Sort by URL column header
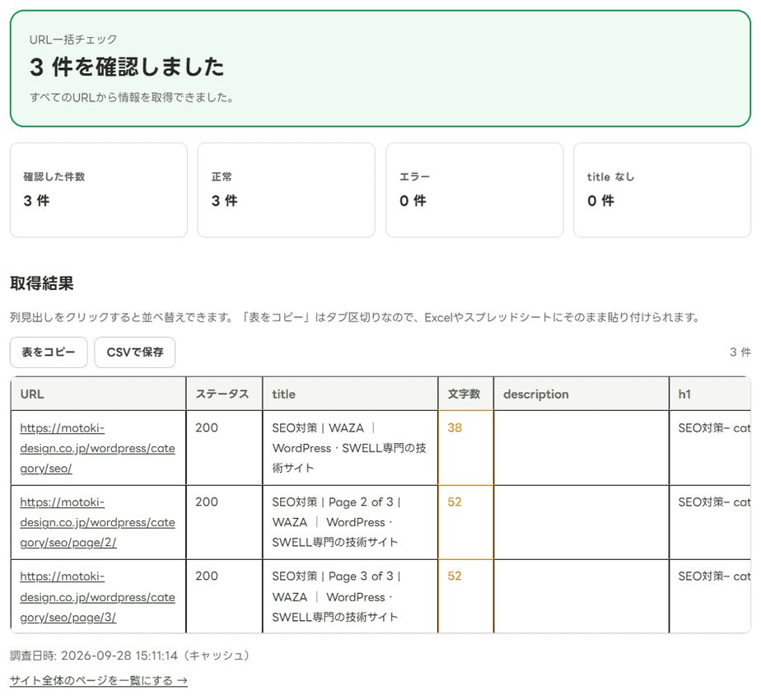This screenshot has height=700, width=761. point(98,394)
